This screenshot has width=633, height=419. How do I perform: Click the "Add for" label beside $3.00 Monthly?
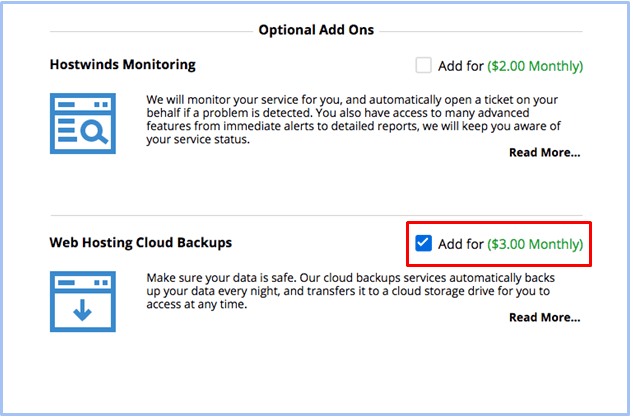coord(461,244)
